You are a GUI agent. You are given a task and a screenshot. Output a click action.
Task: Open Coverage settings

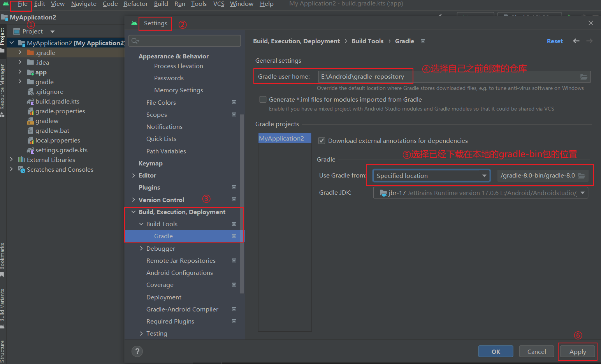coord(160,285)
